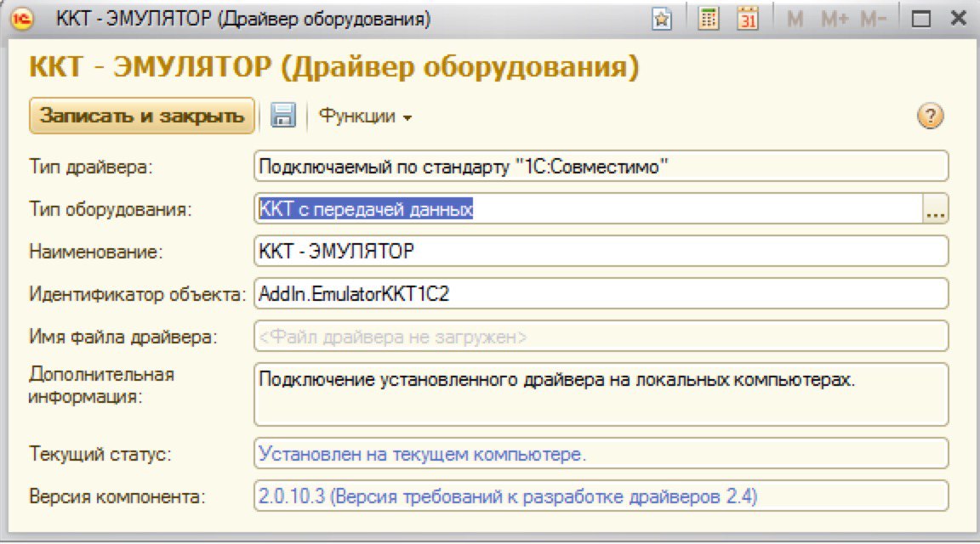
Task: Click the Тип оборудования field
Action: coord(588,208)
